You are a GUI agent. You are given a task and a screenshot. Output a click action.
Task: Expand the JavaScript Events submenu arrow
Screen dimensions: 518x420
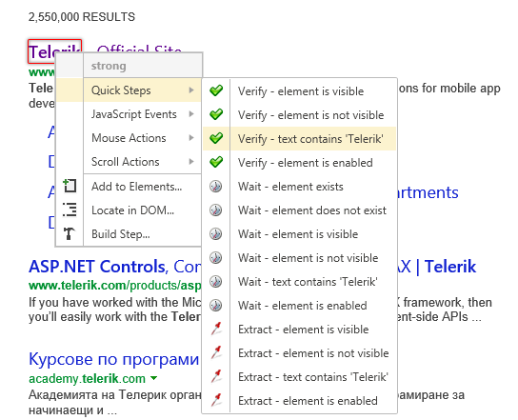[191, 114]
